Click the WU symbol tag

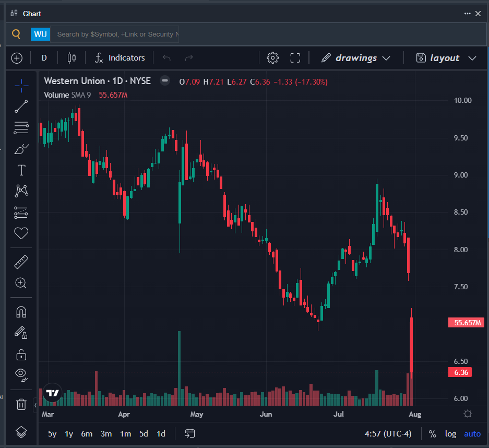40,34
